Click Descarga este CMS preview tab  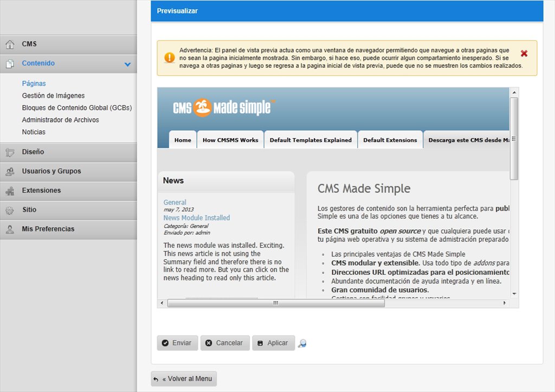click(x=467, y=140)
